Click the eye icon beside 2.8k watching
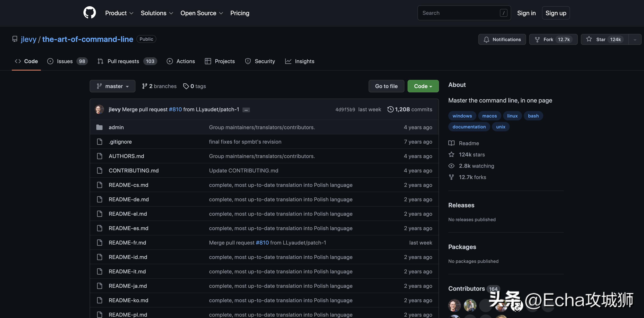 point(451,166)
